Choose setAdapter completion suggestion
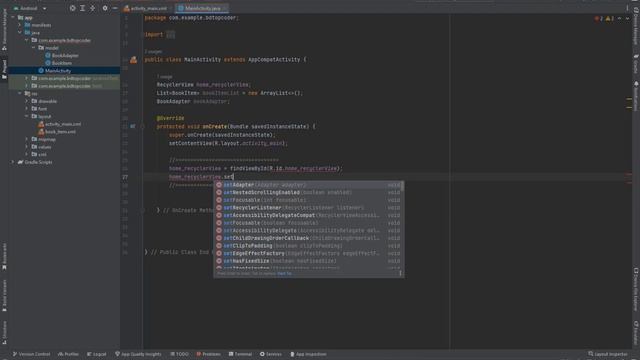Viewport: 640px width, 360px height. pyautogui.click(x=309, y=185)
